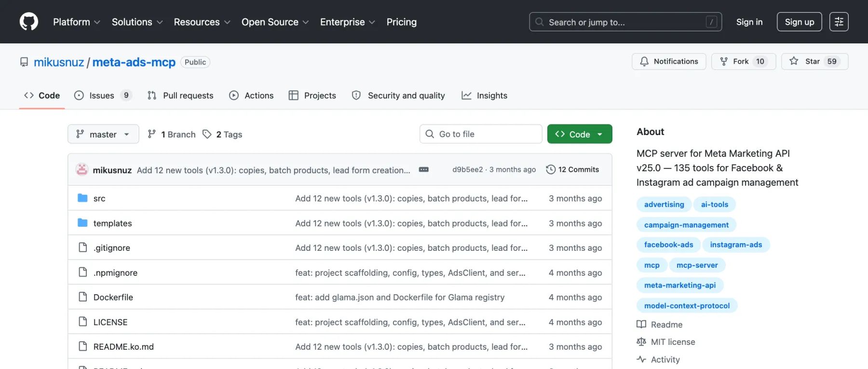Image resolution: width=868 pixels, height=369 pixels.
Task: Open the green Code dropdown button
Action: (580, 134)
